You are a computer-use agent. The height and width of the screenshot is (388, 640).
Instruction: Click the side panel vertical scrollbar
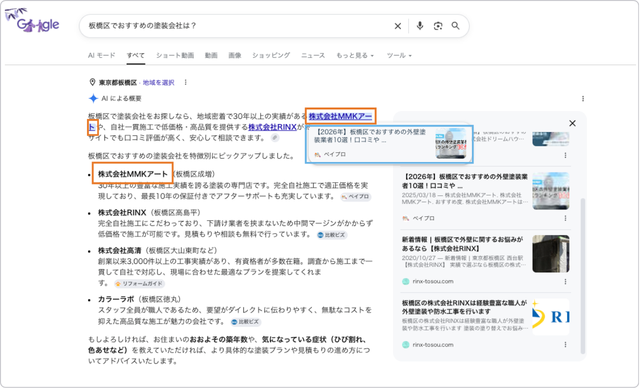point(583,276)
